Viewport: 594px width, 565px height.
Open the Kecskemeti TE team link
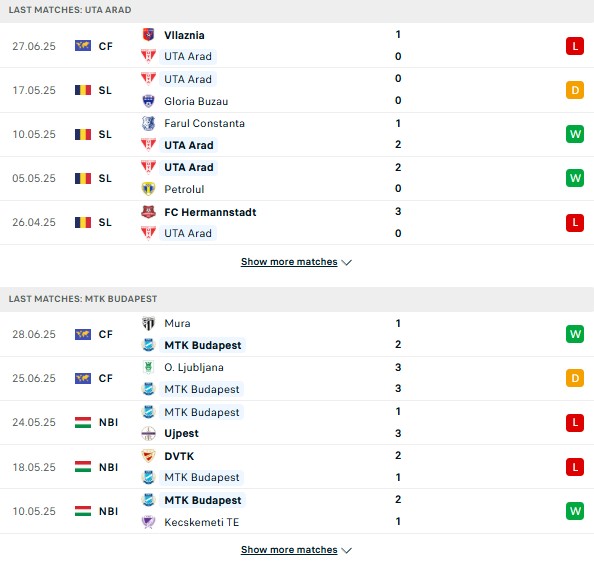(202, 522)
